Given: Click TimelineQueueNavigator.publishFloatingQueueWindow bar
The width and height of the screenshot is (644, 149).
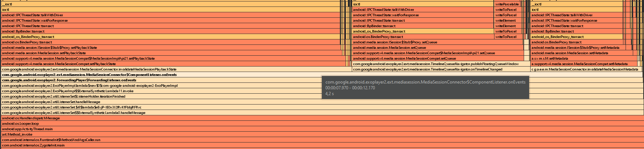Looking at the screenshot, I should click(x=441, y=64).
